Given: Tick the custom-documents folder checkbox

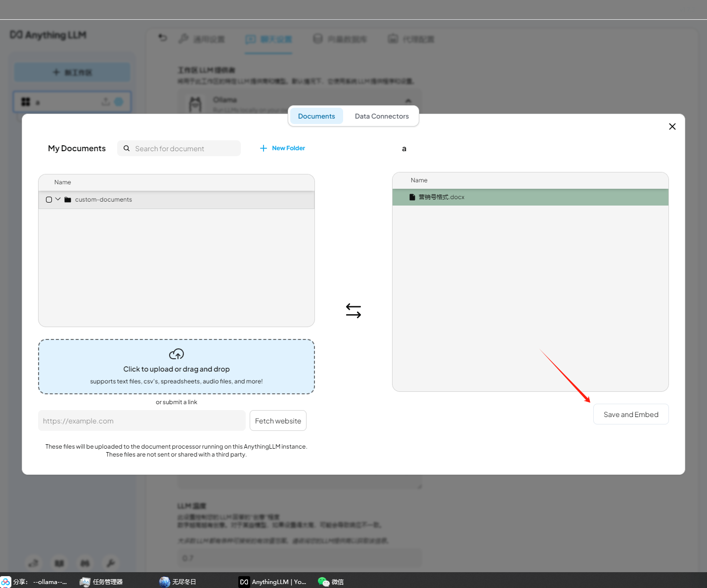Looking at the screenshot, I should point(49,200).
